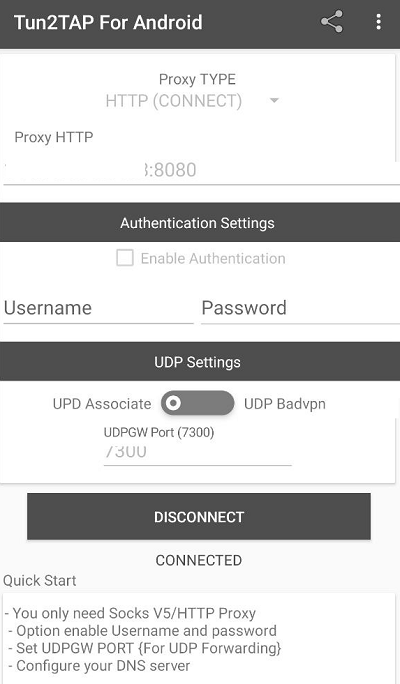Tap the UPD Associate label
Image resolution: width=400 pixels, height=684 pixels.
[102, 404]
